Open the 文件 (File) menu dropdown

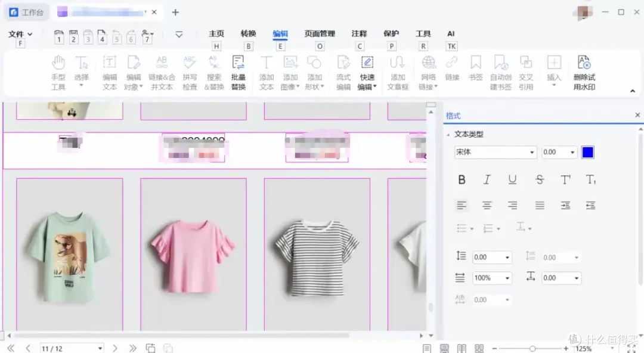20,34
